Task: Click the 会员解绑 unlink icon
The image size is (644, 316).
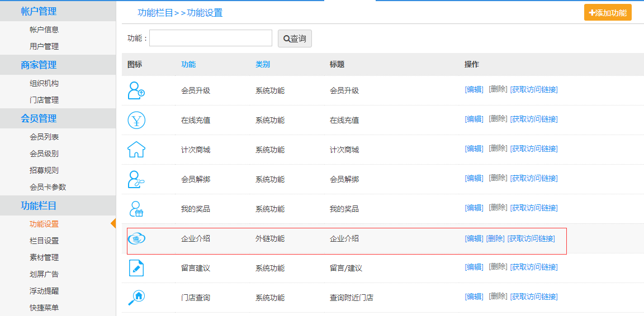Action: (x=136, y=179)
